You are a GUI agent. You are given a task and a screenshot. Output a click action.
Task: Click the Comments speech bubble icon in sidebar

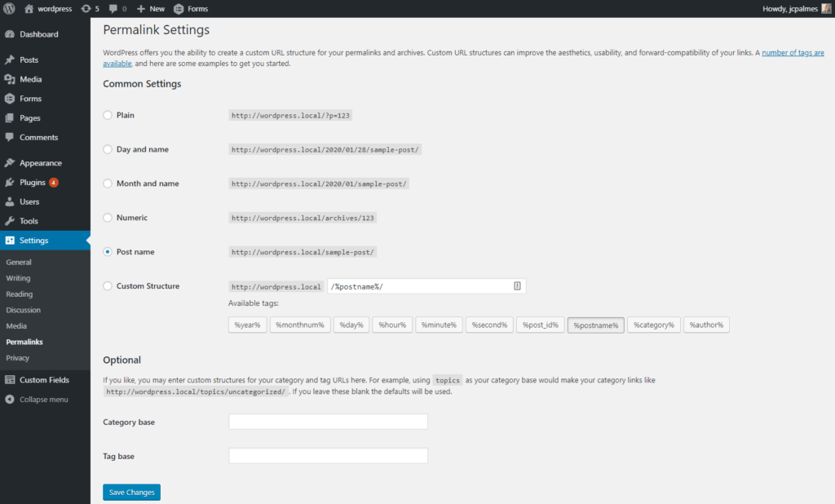[x=10, y=137]
